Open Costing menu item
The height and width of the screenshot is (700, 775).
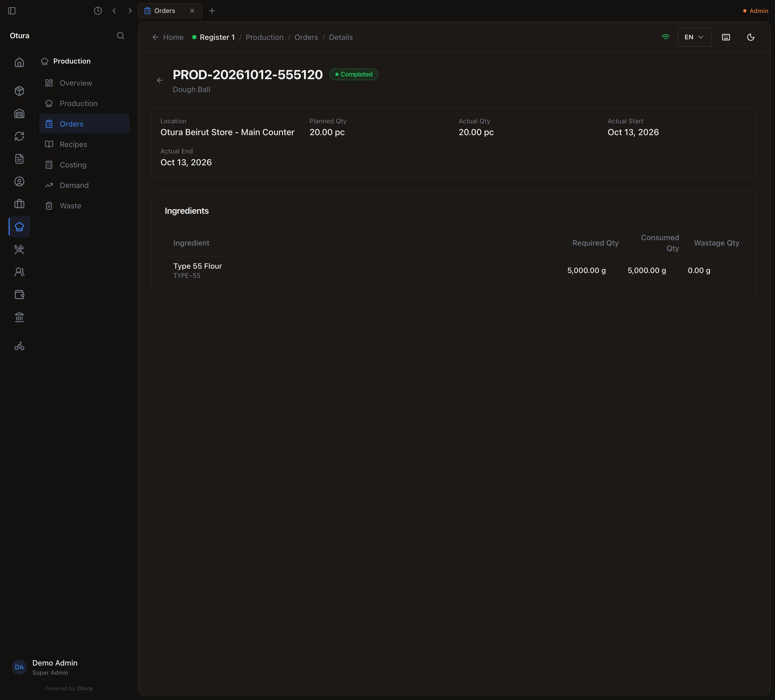click(x=84, y=165)
